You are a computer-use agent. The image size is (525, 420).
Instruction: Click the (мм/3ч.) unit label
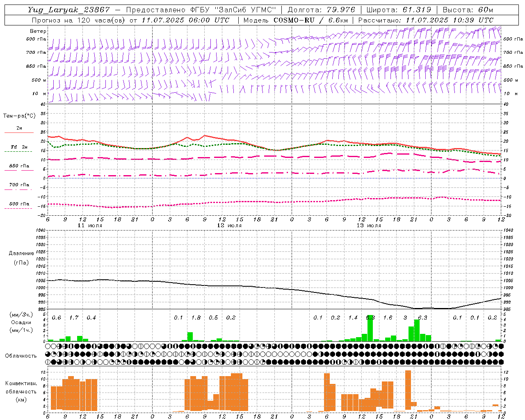point(21,315)
